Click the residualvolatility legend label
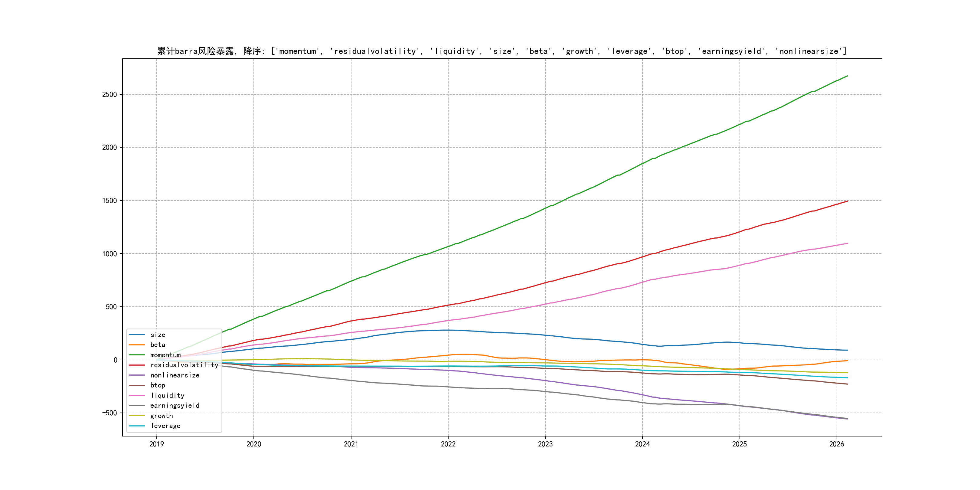This screenshot has width=980, height=490. (x=184, y=365)
